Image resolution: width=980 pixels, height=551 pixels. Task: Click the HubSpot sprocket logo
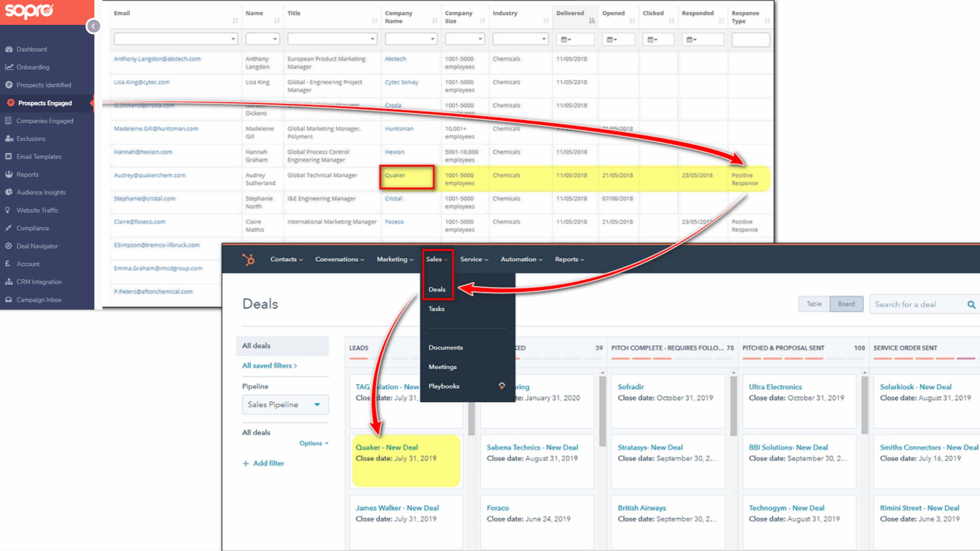point(249,259)
